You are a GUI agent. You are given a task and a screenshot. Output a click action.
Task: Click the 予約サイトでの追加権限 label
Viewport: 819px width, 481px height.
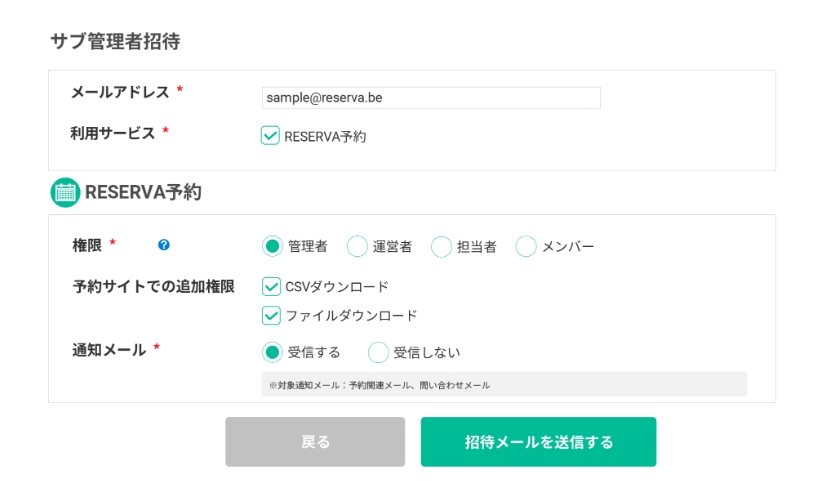click(x=153, y=287)
